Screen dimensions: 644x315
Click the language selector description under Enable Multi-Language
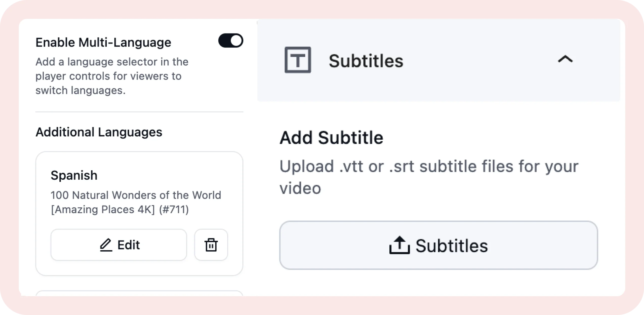click(x=112, y=76)
